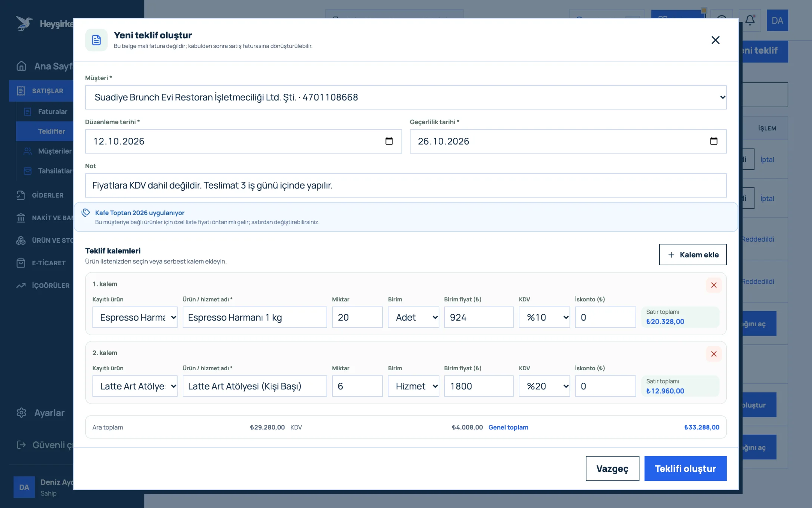Open Tahsilatlar in the sidebar
Viewport: 812px width, 508px height.
pos(45,171)
